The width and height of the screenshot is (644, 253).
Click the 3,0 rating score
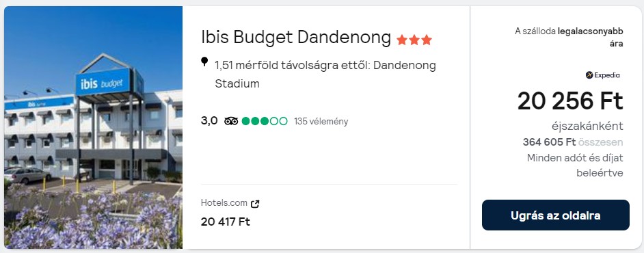pos(209,121)
